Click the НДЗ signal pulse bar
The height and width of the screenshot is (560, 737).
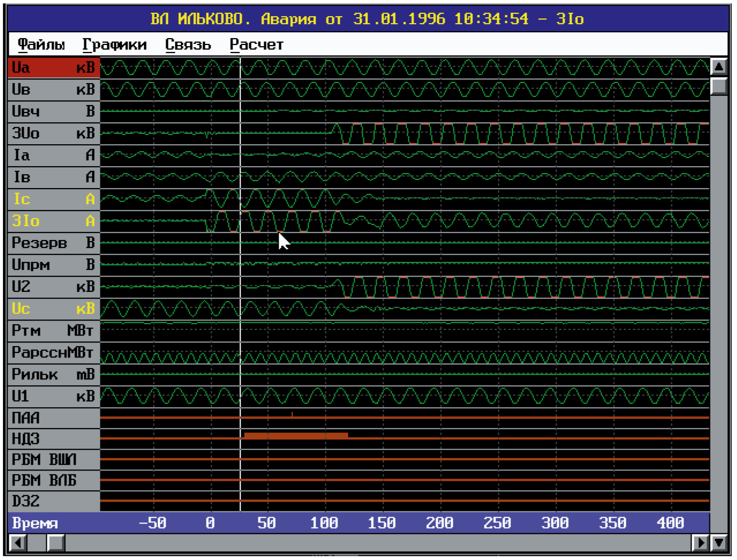296,435
